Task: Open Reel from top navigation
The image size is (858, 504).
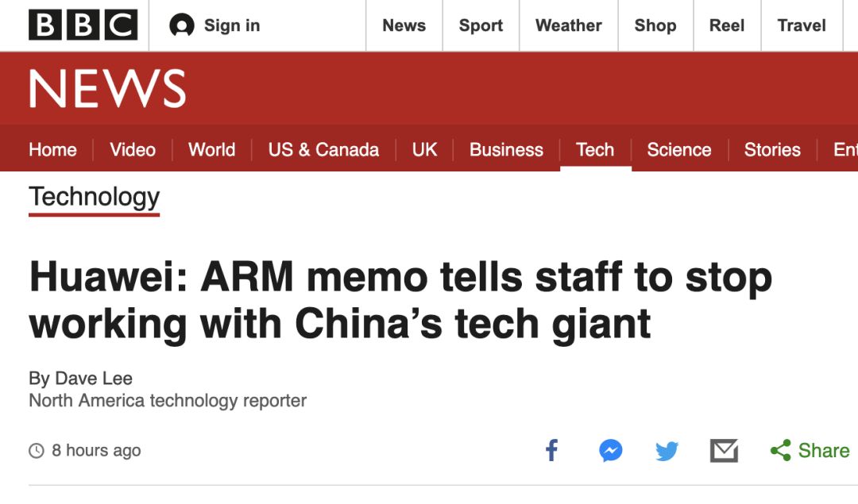Action: pyautogui.click(x=727, y=25)
